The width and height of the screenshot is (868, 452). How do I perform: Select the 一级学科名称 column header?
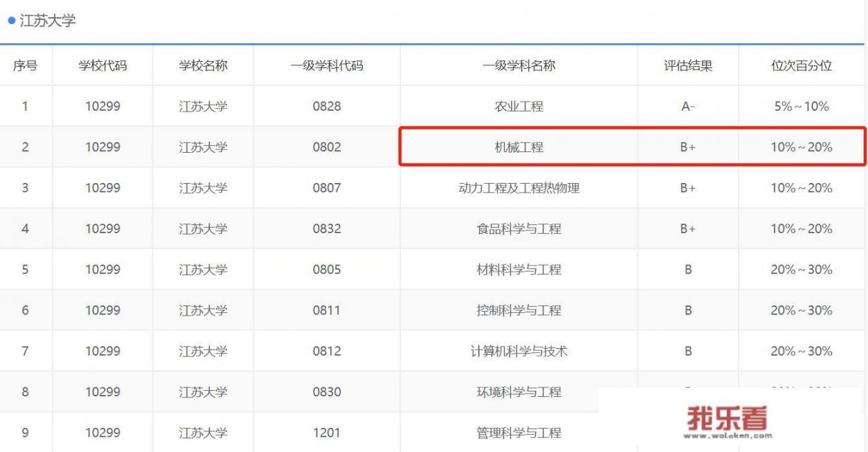click(x=519, y=66)
